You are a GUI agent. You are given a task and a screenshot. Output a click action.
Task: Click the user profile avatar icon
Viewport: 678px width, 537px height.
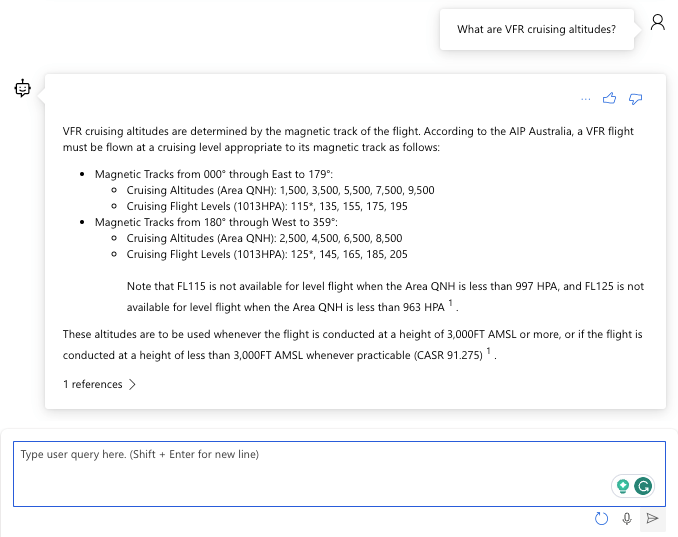(657, 23)
